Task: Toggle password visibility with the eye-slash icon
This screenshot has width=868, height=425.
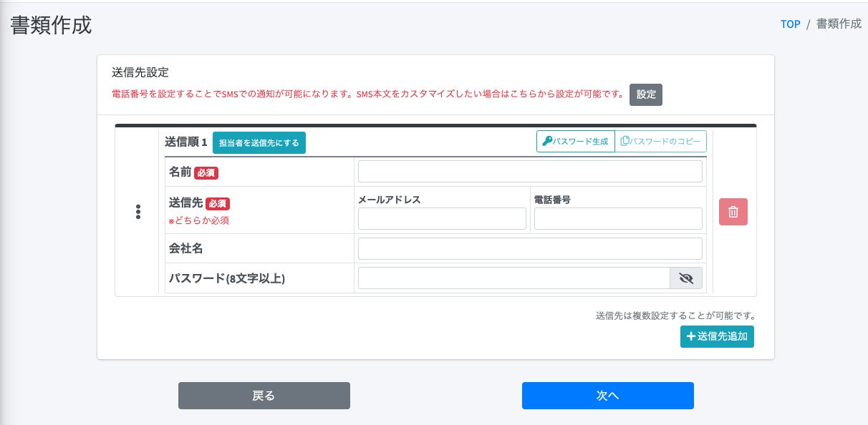Action: point(686,278)
